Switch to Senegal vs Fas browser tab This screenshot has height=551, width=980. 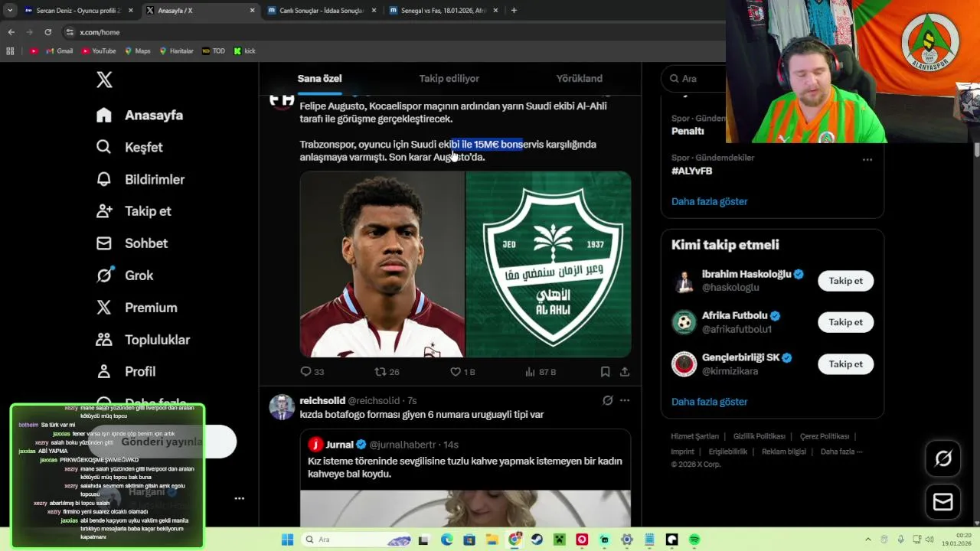click(x=443, y=11)
